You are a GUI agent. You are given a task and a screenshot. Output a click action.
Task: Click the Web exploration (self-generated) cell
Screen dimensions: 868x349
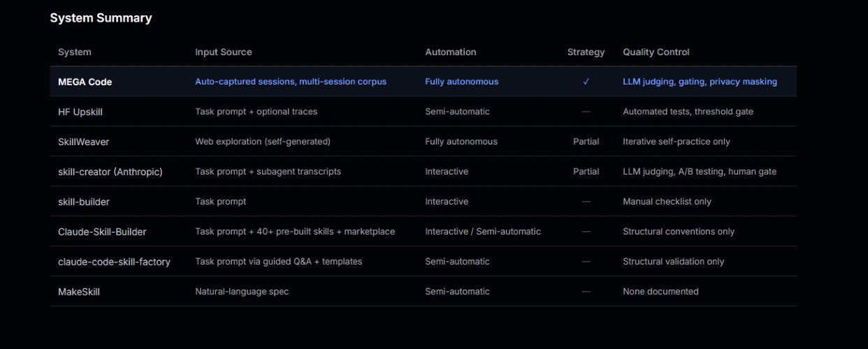(263, 142)
